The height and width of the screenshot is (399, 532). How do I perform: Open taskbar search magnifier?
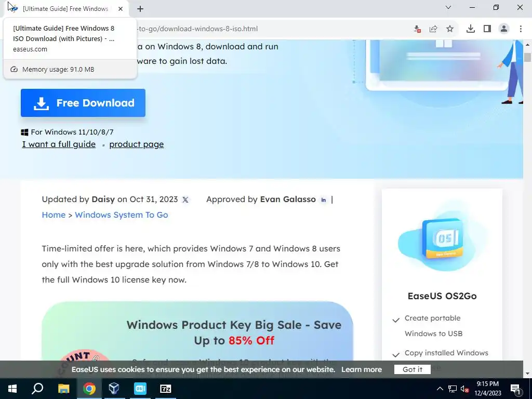(x=37, y=389)
